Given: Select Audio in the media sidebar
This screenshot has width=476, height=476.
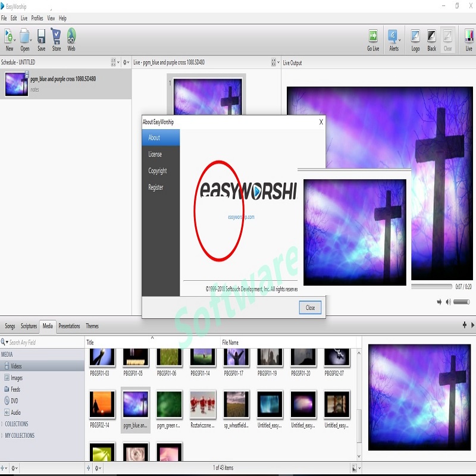Looking at the screenshot, I should point(15,412).
